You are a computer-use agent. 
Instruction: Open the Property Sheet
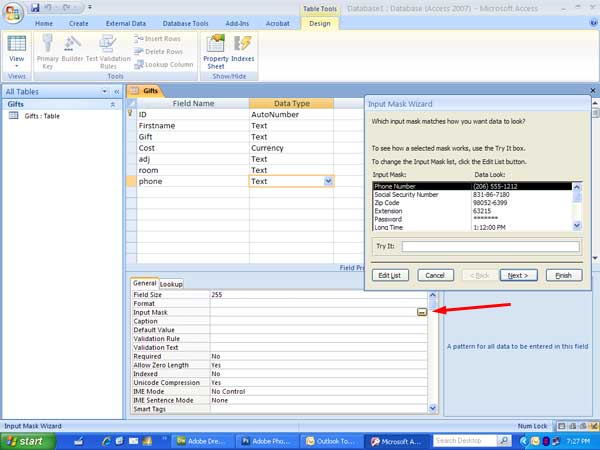pos(216,52)
